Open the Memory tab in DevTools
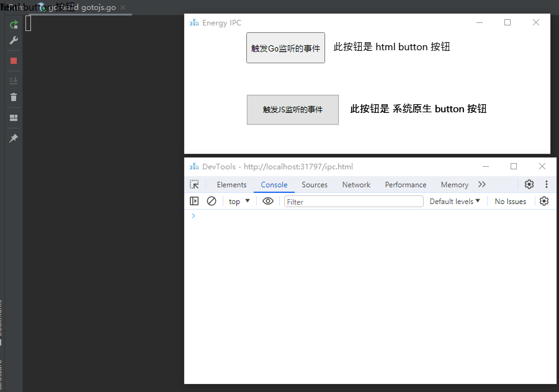This screenshot has width=559, height=392. [x=455, y=185]
